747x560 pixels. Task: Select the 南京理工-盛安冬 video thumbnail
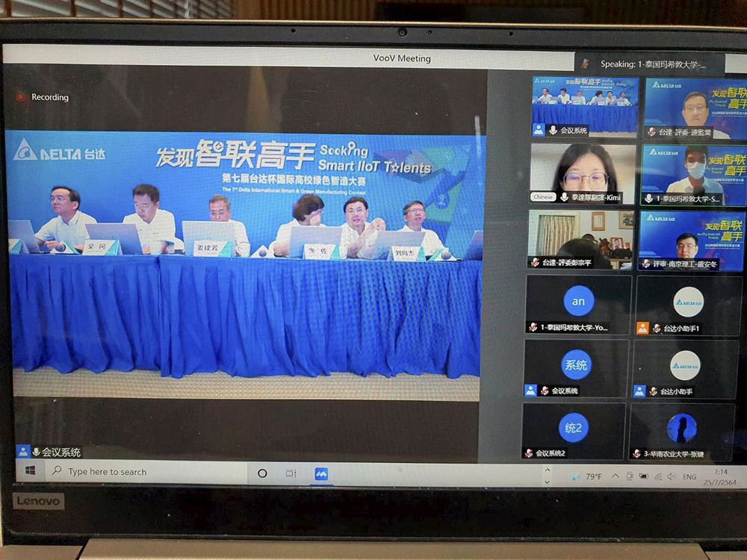[x=692, y=241]
